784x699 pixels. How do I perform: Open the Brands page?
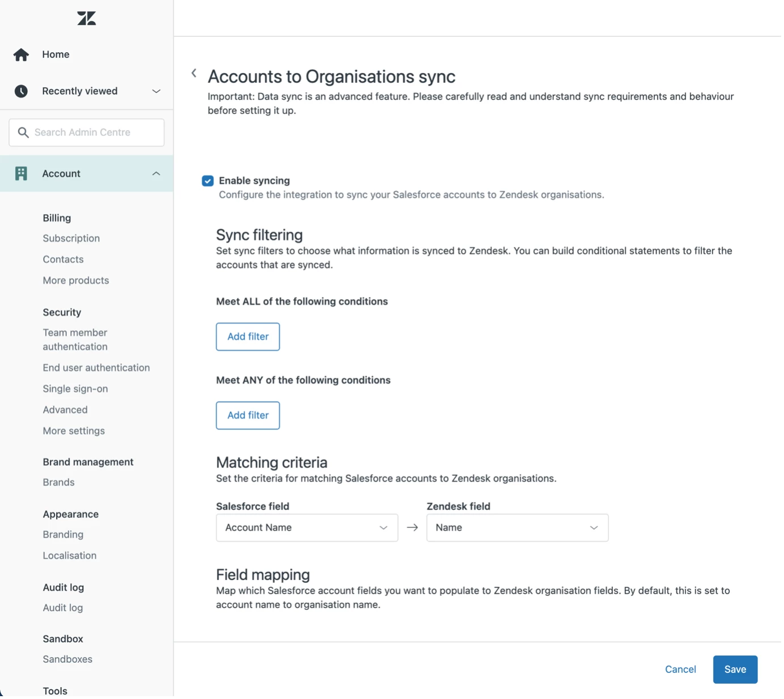click(59, 483)
